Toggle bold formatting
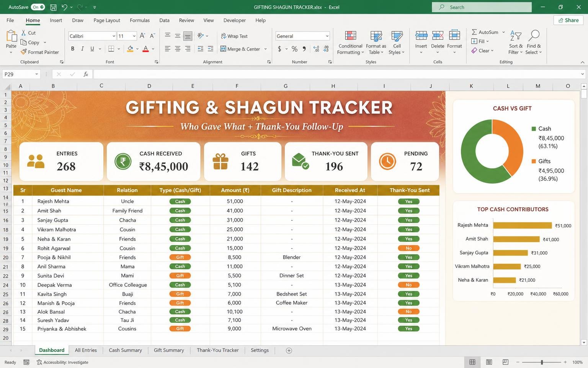This screenshot has width=588, height=368. [72, 49]
